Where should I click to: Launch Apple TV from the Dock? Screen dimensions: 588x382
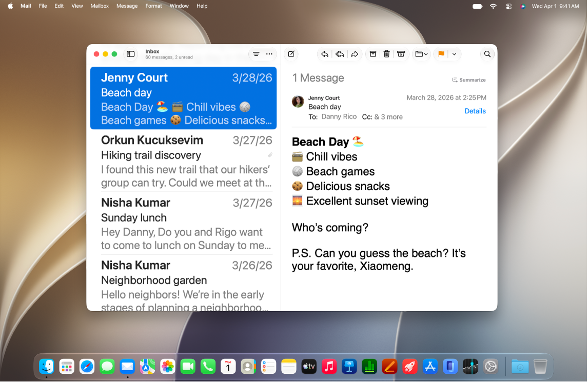pos(309,366)
